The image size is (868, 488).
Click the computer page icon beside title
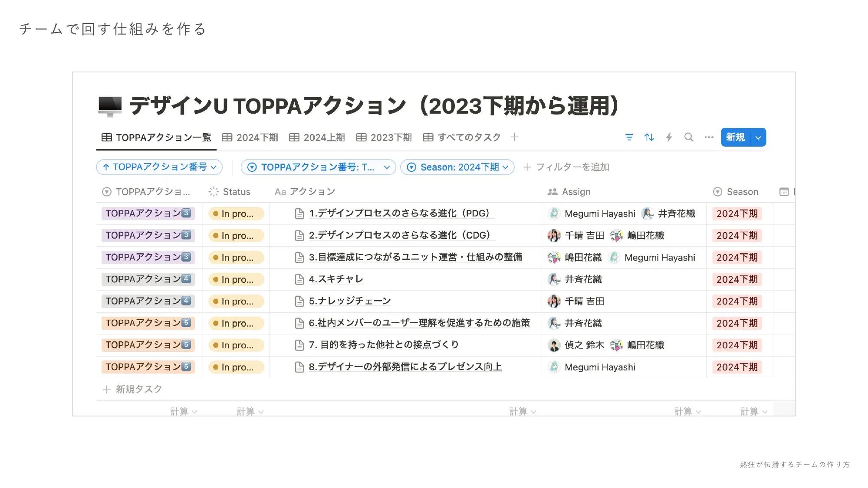click(x=110, y=106)
